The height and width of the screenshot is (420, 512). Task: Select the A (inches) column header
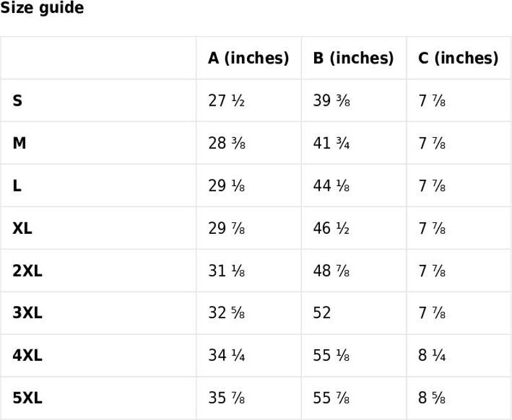pyautogui.click(x=248, y=58)
